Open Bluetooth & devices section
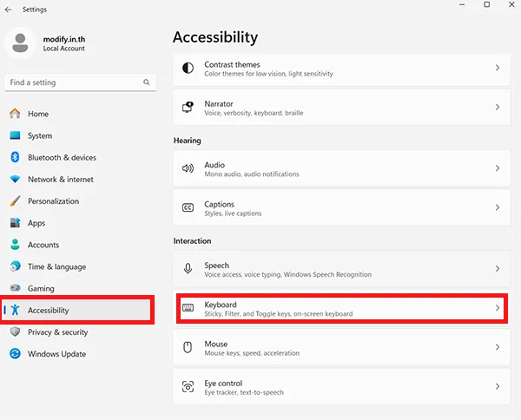 [63, 157]
